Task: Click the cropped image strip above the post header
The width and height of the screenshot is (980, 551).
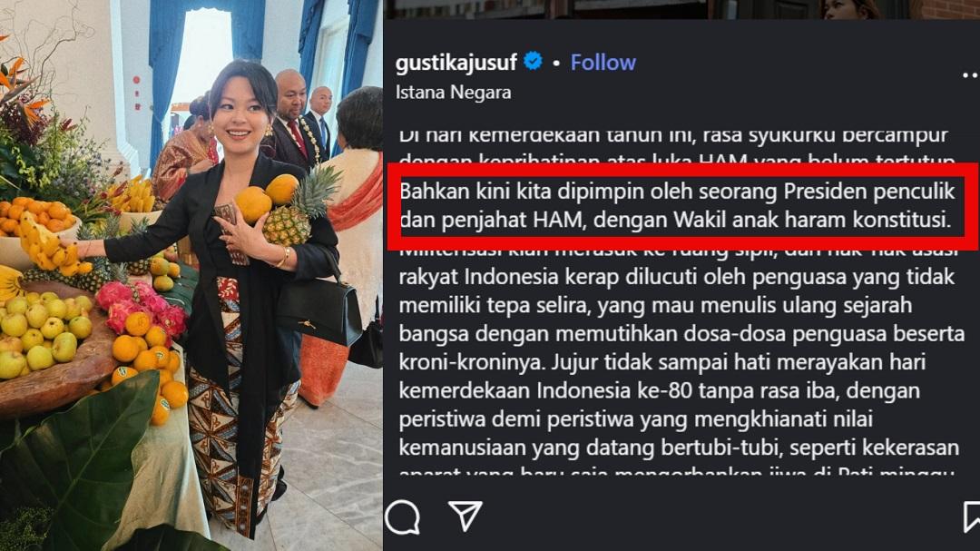Action: point(681,9)
